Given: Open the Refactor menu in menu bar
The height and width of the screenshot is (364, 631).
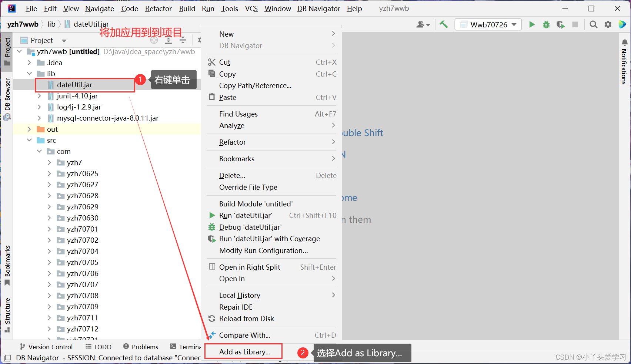Looking at the screenshot, I should point(158,9).
